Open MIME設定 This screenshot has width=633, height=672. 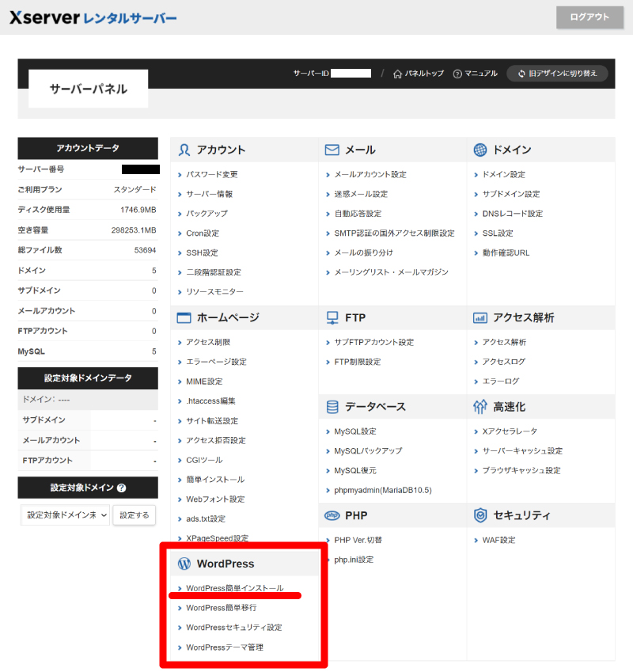204,382
